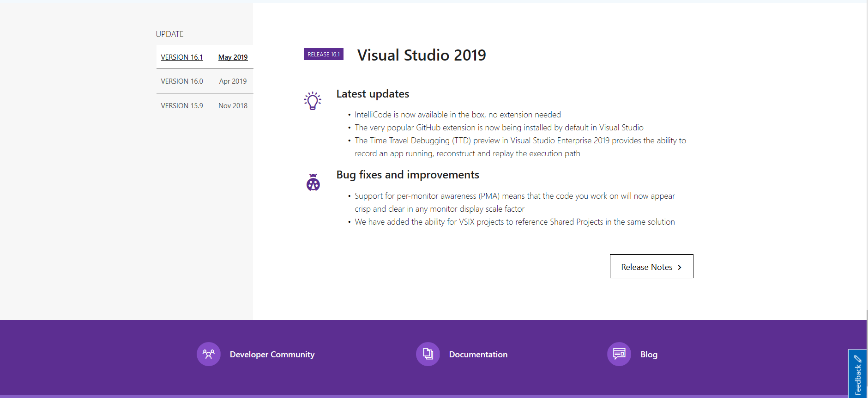This screenshot has height=398, width=868.
Task: Click the lightbulb Latest updates icon
Action: tap(313, 100)
